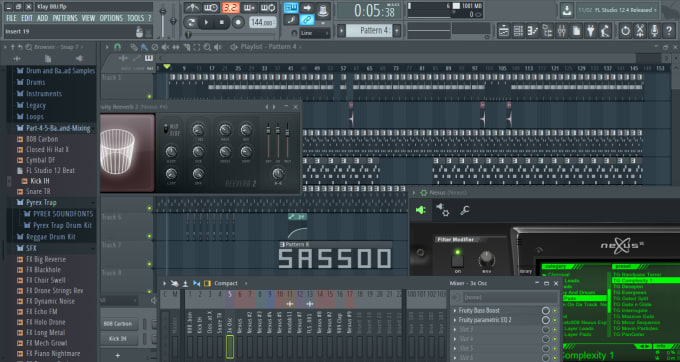Toggle the Fruity Bass Boost enable LED
The height and width of the screenshot is (362, 680).
[555, 311]
